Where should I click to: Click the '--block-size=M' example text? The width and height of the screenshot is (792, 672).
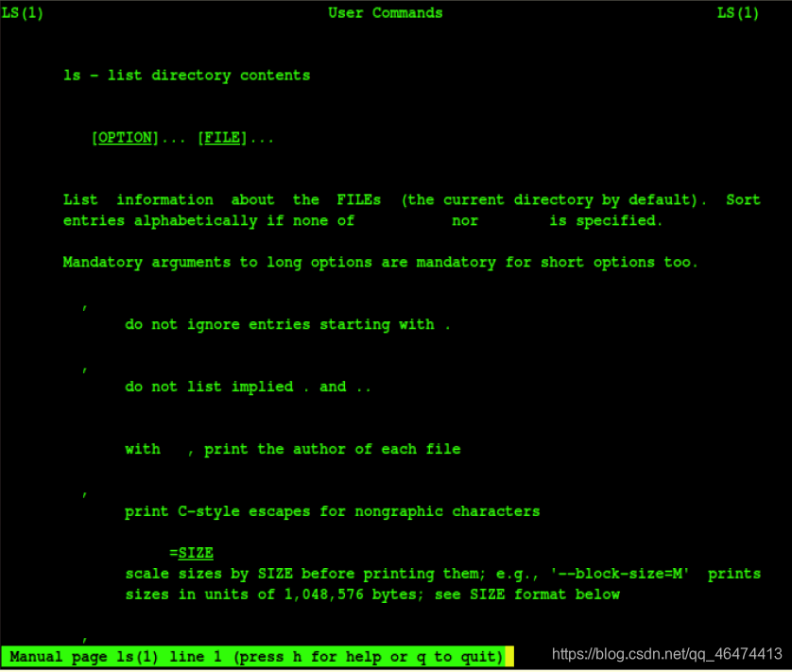[620, 574]
